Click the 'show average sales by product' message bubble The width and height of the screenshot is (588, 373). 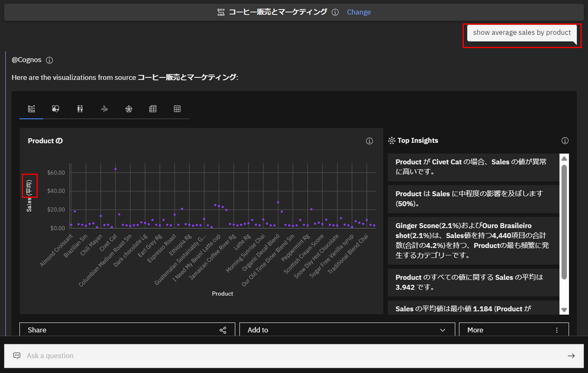(522, 33)
